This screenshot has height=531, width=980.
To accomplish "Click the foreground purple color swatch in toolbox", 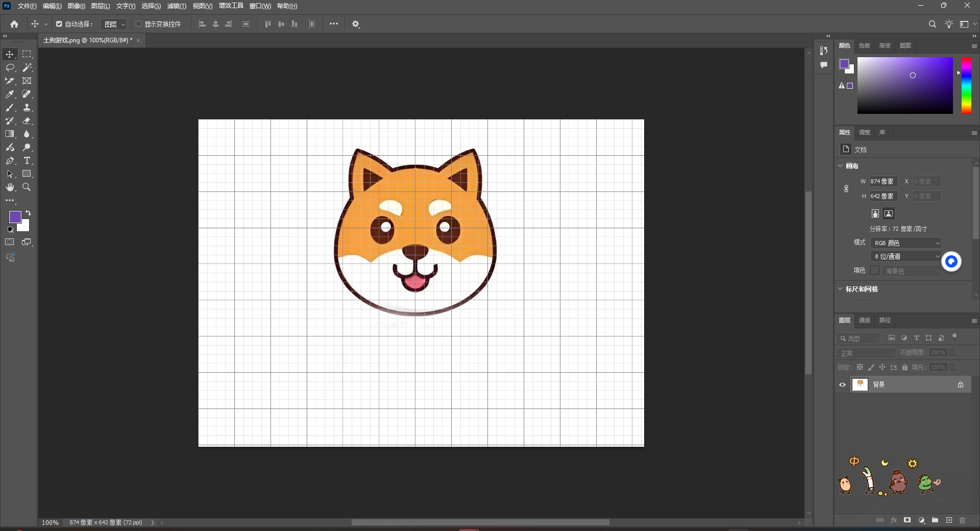I will point(15,216).
